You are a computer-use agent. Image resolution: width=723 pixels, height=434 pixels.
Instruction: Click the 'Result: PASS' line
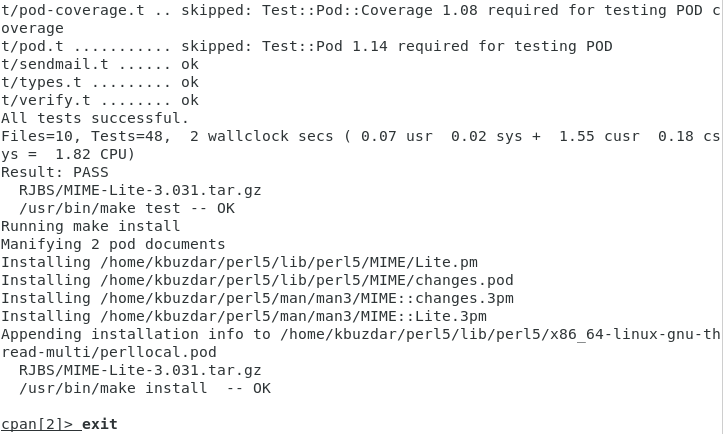tap(55, 172)
